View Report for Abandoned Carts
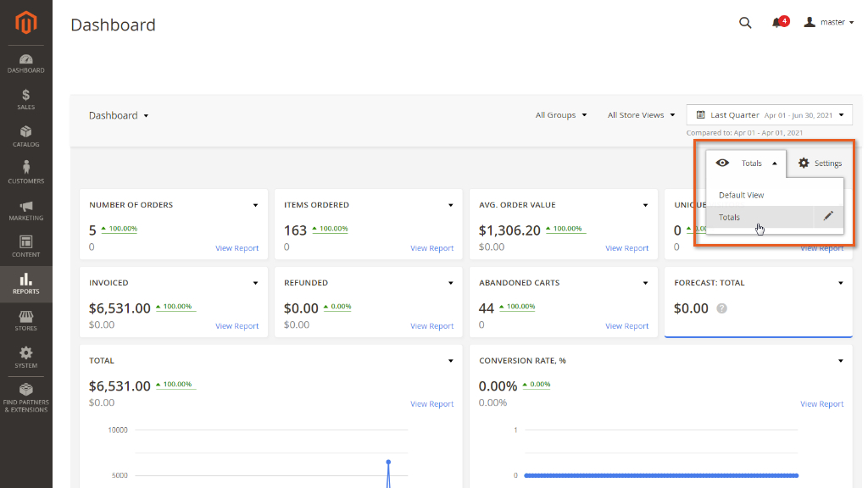 626,326
